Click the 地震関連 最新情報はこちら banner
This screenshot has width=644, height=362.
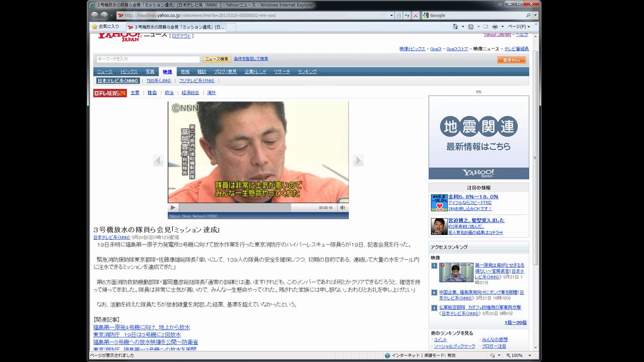click(x=479, y=137)
